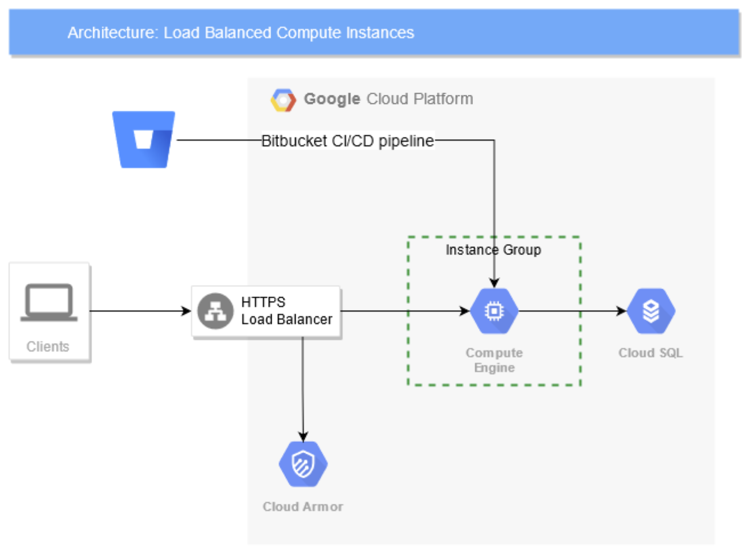The width and height of the screenshot is (748, 560).
Task: Click the Cloud SQL hexagon icon
Action: 651,311
